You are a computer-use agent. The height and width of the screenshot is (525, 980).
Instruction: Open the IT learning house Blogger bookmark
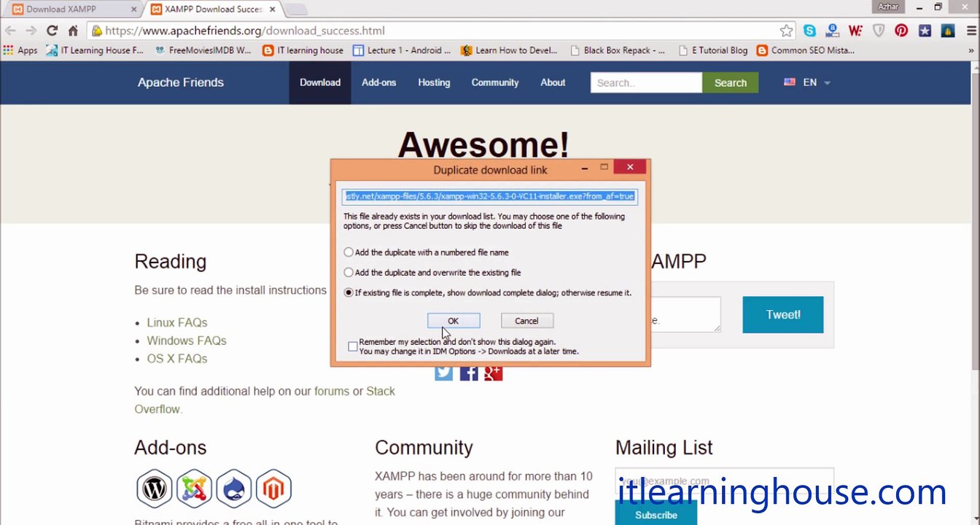(x=303, y=50)
